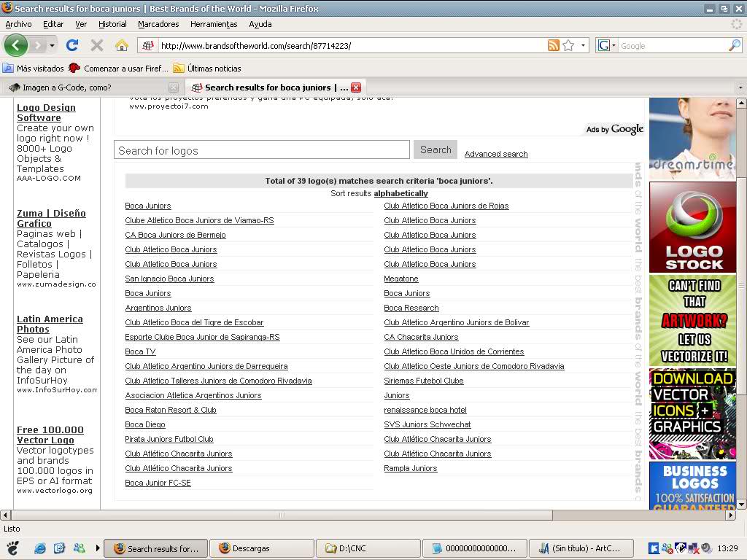The height and width of the screenshot is (560, 747).
Task: Open the Más visitados bookmark folder
Action: (x=34, y=68)
